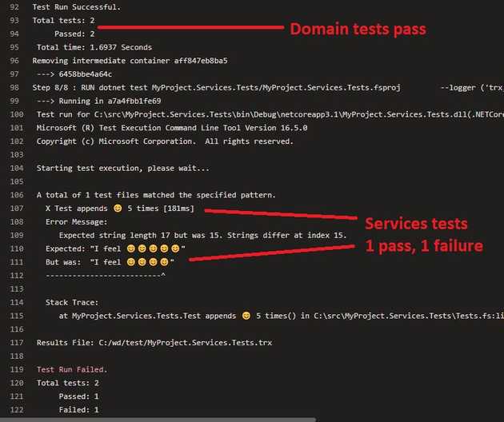Click the 'Total time: 1.6937 Seconds' line

tap(94, 47)
